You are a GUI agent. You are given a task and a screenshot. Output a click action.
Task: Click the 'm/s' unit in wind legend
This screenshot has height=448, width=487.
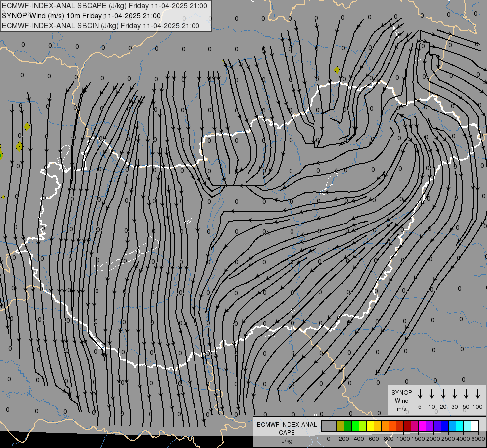[401, 409]
